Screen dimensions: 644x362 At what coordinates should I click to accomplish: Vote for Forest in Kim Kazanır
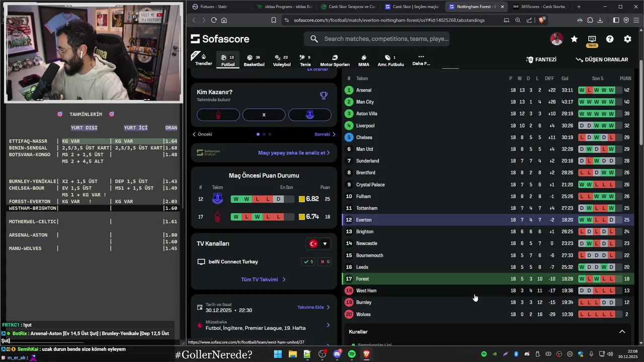[x=218, y=115]
